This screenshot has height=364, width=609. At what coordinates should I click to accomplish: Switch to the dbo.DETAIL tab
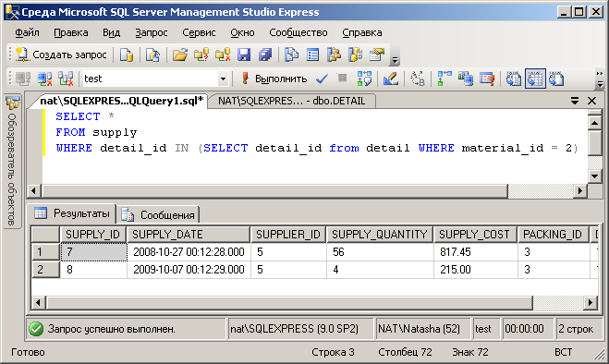click(x=292, y=101)
